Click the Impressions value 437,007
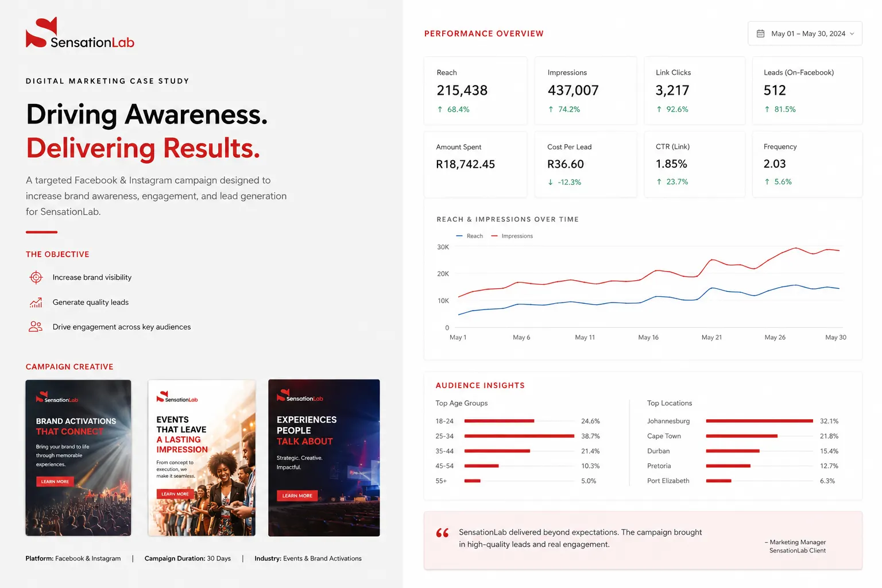 pos(573,91)
